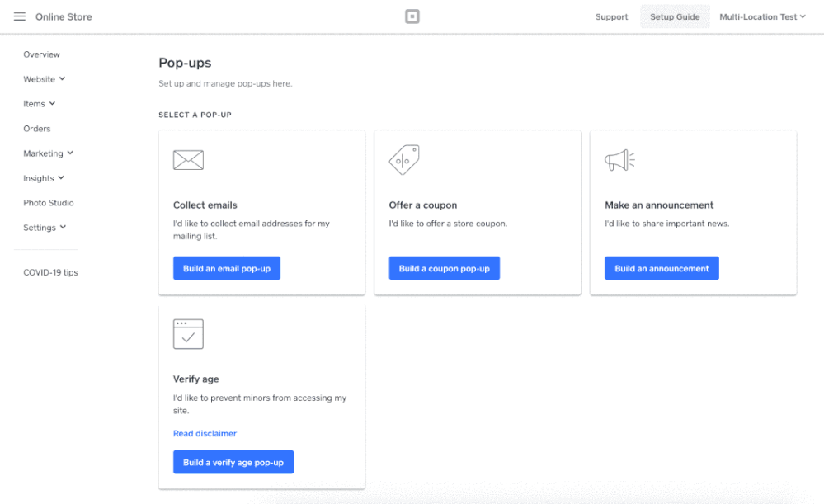Open Photo Studio from sidebar

(x=49, y=203)
